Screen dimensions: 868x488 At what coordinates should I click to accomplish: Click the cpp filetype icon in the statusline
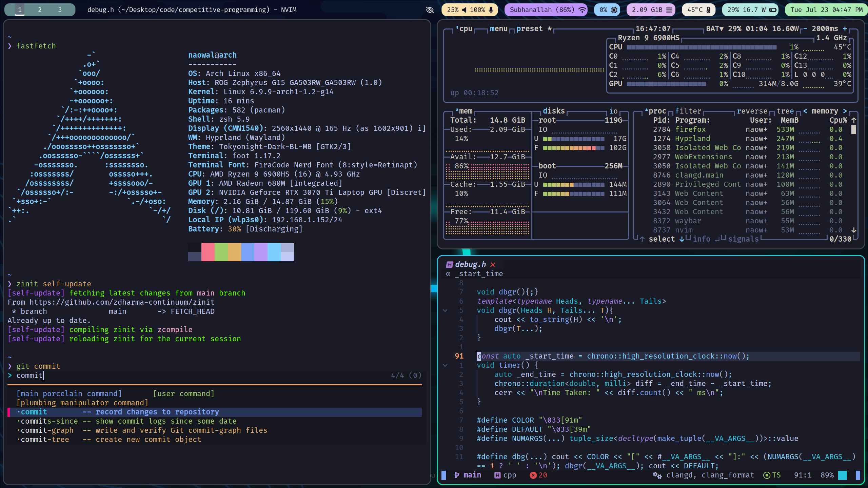pyautogui.click(x=497, y=475)
